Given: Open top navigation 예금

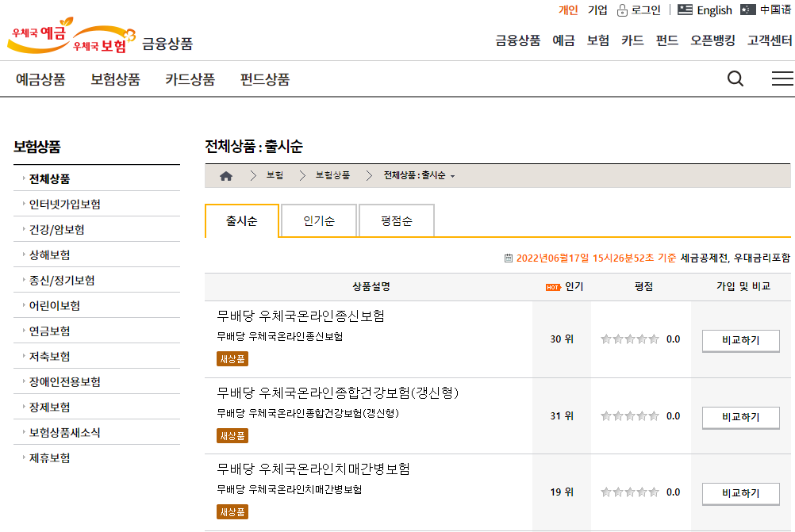Looking at the screenshot, I should click(563, 40).
